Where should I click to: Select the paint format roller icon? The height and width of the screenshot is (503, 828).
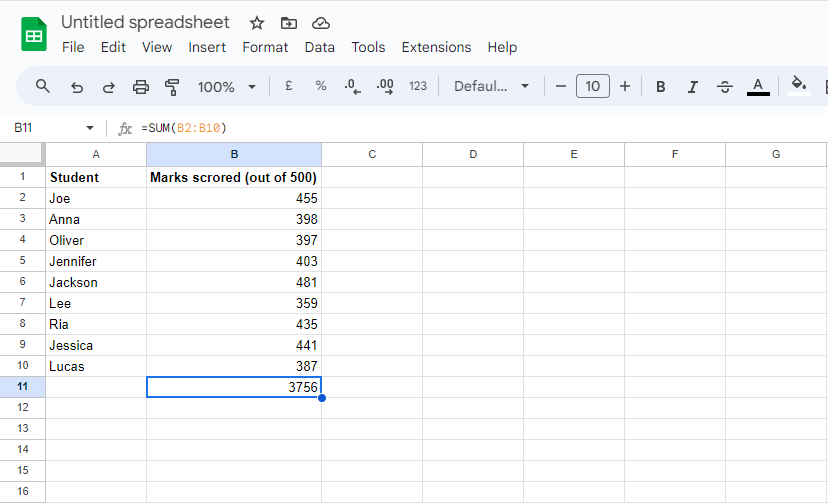172,87
